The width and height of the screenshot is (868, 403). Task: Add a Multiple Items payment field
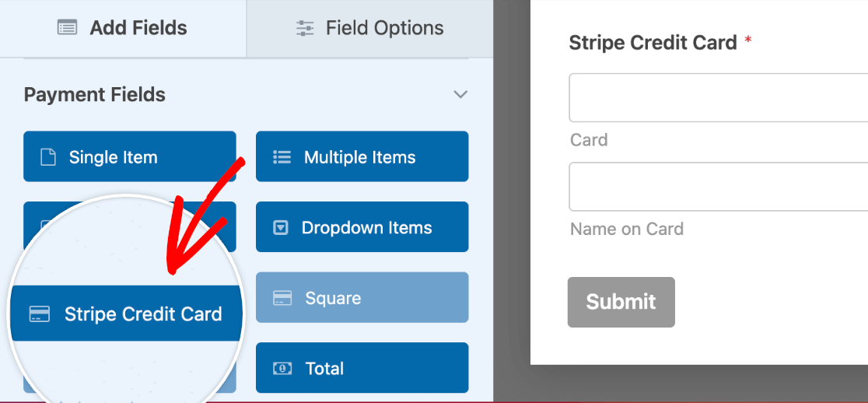362,156
